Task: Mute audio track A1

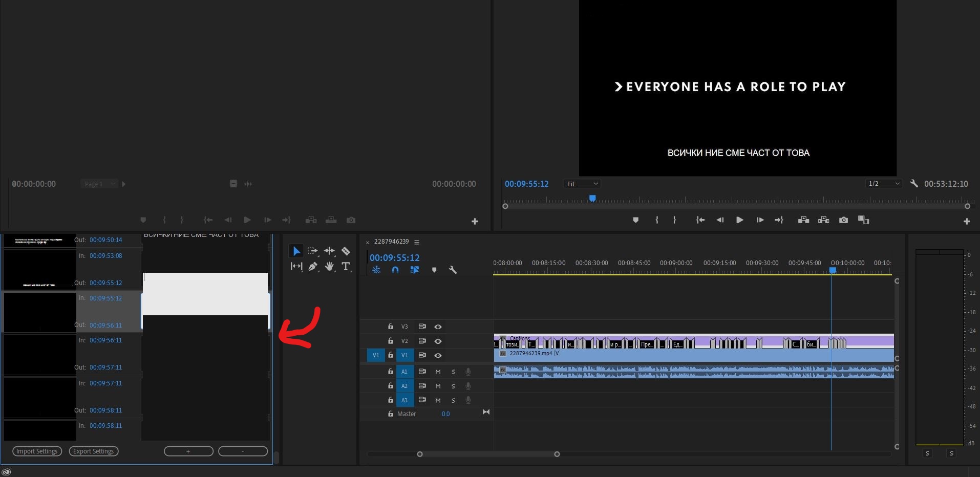Action: pos(438,372)
